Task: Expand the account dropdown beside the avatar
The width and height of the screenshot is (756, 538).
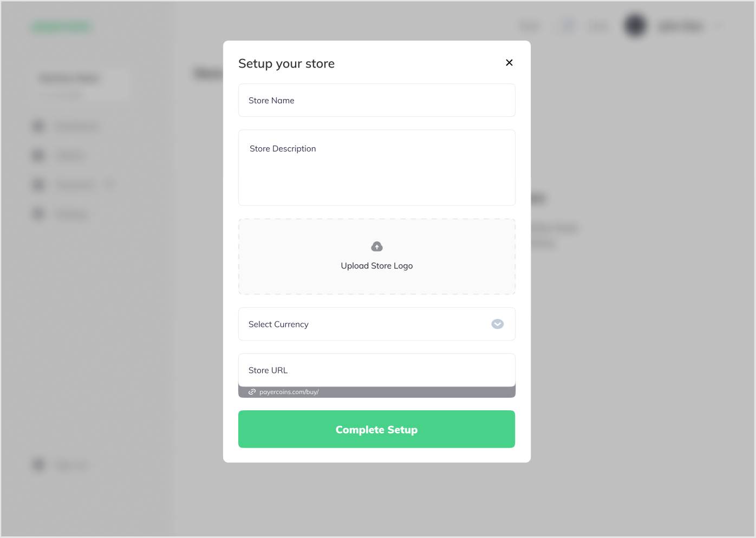Action: coord(720,25)
